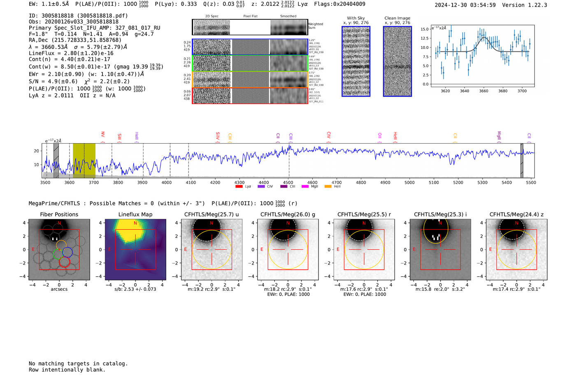Select 'No matching targets in catalog.' text
The height and width of the screenshot is (392, 576).
(x=78, y=364)
